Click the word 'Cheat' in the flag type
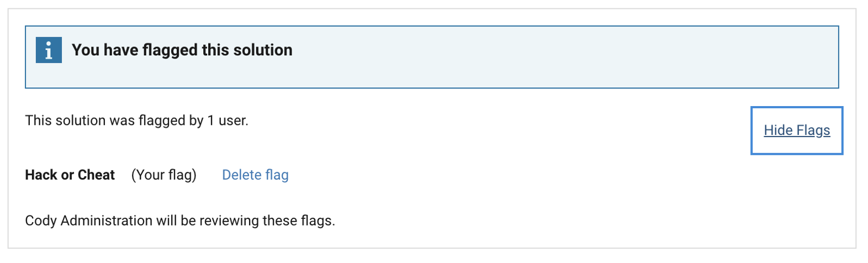The image size is (868, 263). point(96,175)
